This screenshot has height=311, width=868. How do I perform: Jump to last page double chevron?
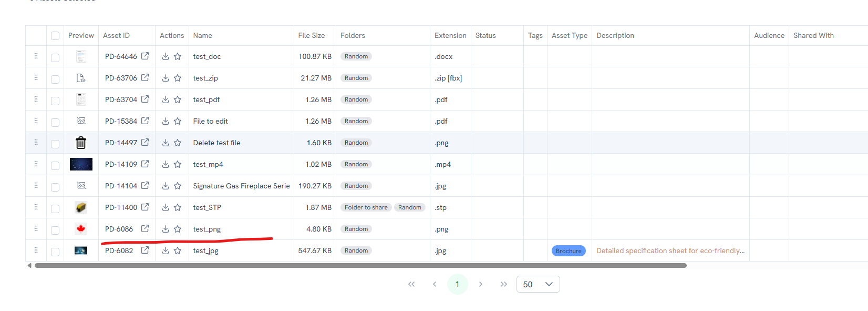[x=504, y=284]
